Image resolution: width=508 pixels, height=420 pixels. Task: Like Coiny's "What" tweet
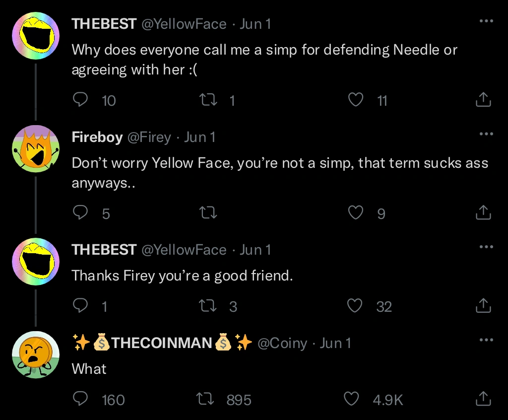tap(352, 399)
